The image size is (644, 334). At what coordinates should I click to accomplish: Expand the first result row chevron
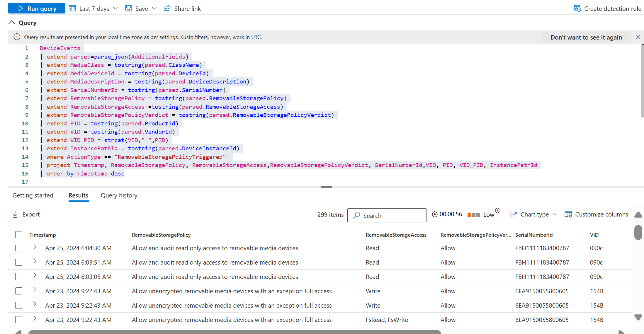(35, 247)
